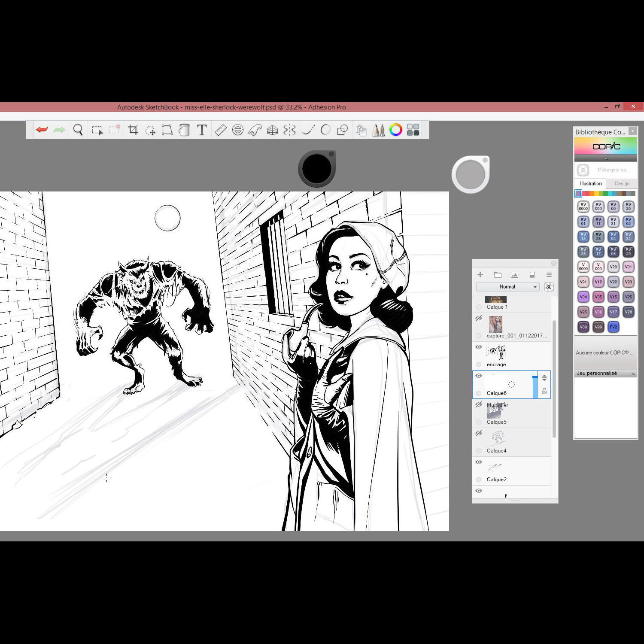Viewport: 644px width, 644px height.
Task: Open the Layer Editor from toolbar
Action: [361, 130]
